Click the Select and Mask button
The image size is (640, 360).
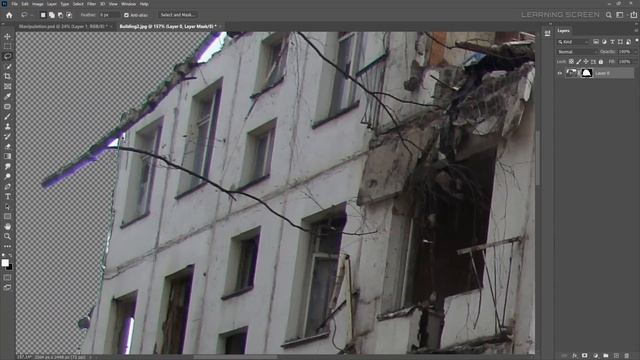[x=177, y=15]
